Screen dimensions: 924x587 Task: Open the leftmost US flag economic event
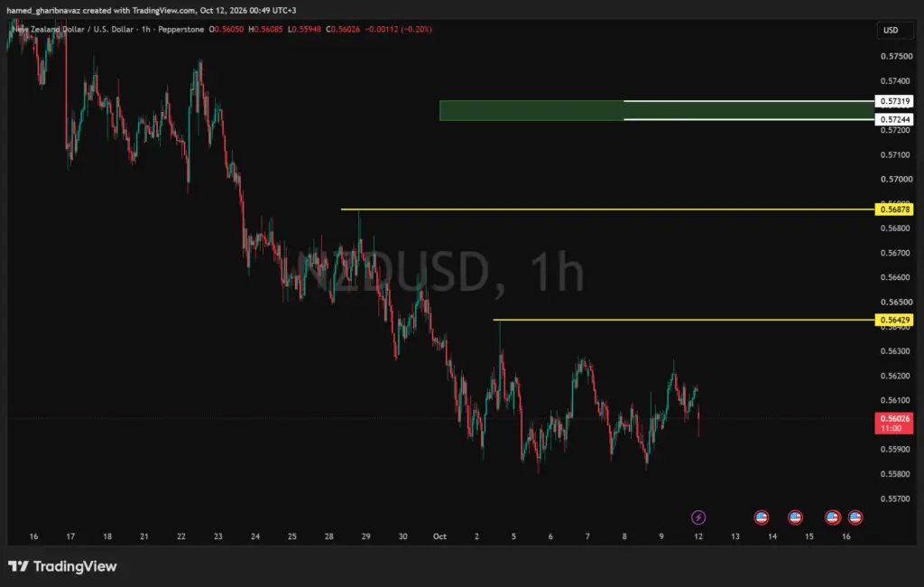pos(762,517)
